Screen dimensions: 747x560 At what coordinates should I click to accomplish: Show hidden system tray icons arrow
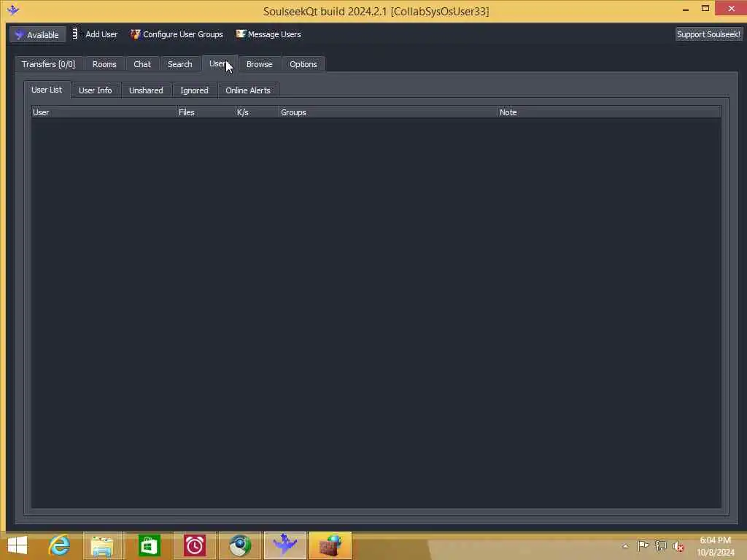point(625,546)
